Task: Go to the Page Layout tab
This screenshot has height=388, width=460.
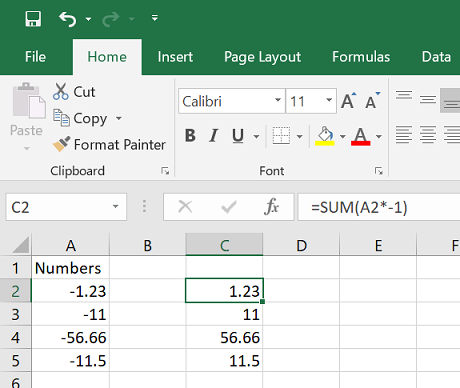Action: [x=262, y=57]
